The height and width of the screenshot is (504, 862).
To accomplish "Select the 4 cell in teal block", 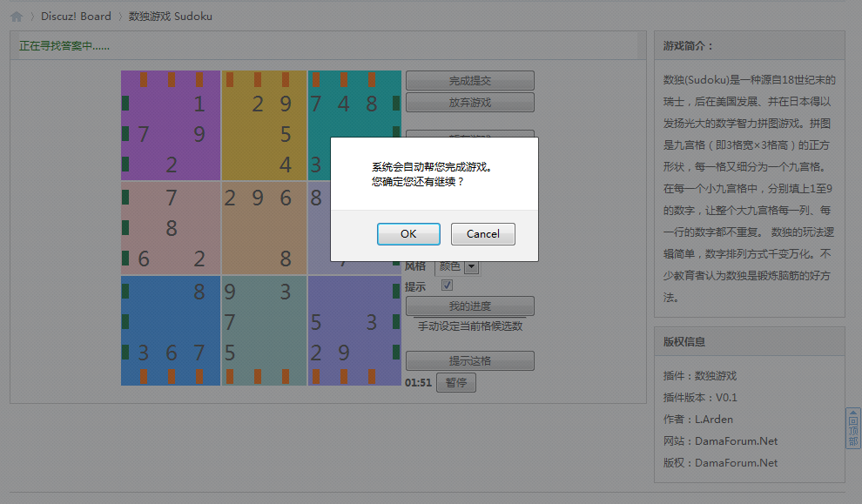I will [x=344, y=104].
